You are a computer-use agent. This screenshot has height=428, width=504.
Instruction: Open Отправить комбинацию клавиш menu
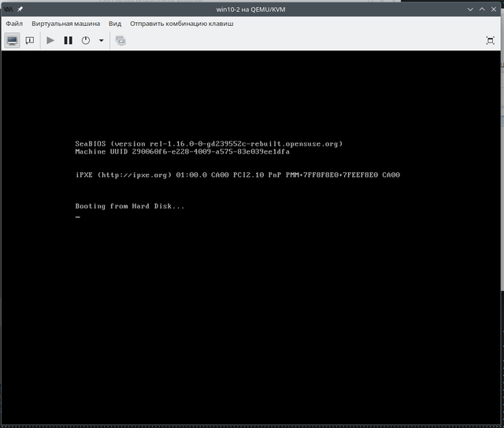(182, 24)
